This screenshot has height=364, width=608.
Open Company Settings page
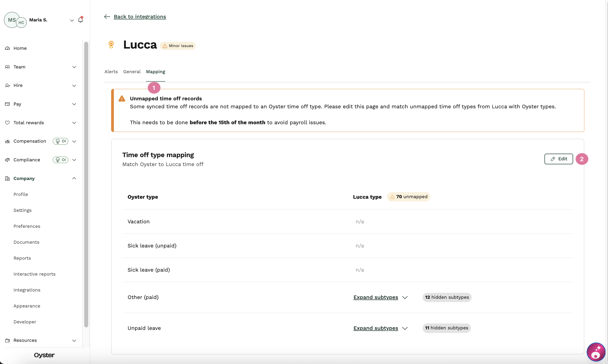(22, 210)
